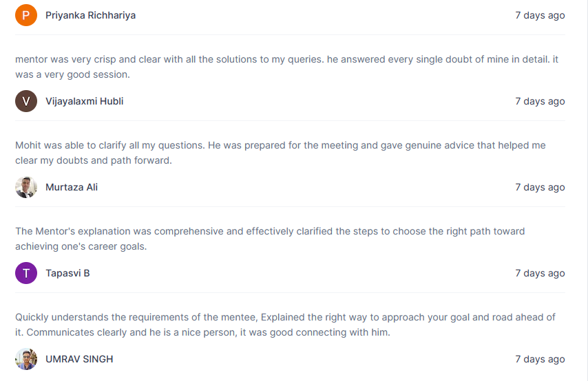Click the UMRAV SINGH name
Viewport: 588px width, 381px height.
pyautogui.click(x=79, y=359)
